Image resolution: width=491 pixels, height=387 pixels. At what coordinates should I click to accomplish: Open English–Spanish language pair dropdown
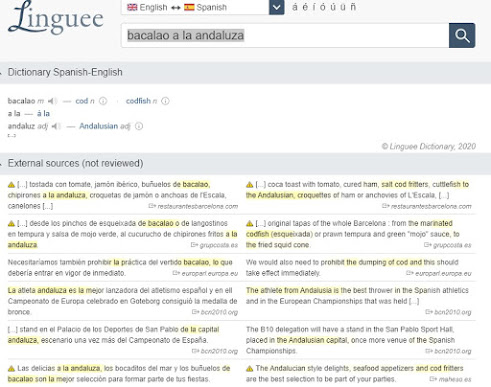[x=276, y=7]
